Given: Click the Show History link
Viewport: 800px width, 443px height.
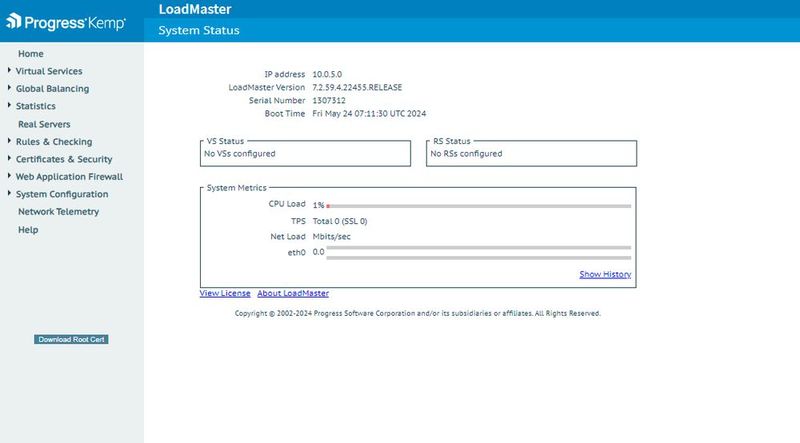Looking at the screenshot, I should [x=605, y=274].
